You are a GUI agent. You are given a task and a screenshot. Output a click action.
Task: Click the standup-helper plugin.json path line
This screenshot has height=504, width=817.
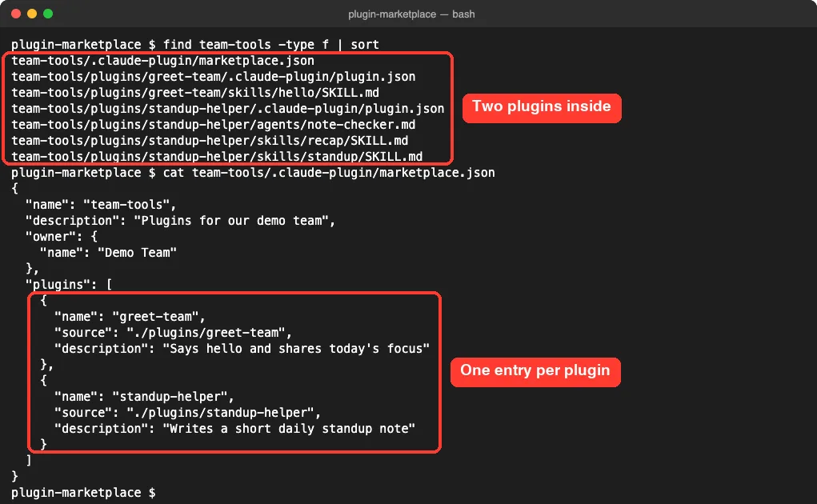pyautogui.click(x=228, y=109)
